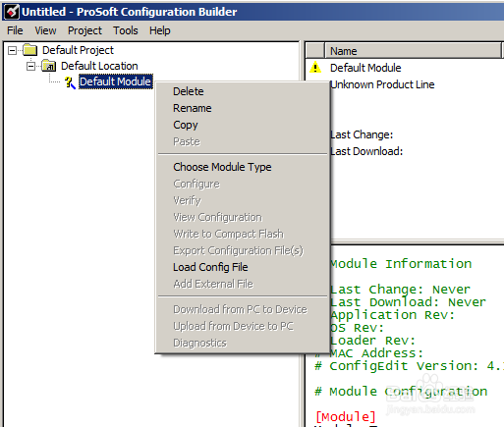Click Download from PC to Device entry
The width and height of the screenshot is (504, 427).
[x=240, y=309]
